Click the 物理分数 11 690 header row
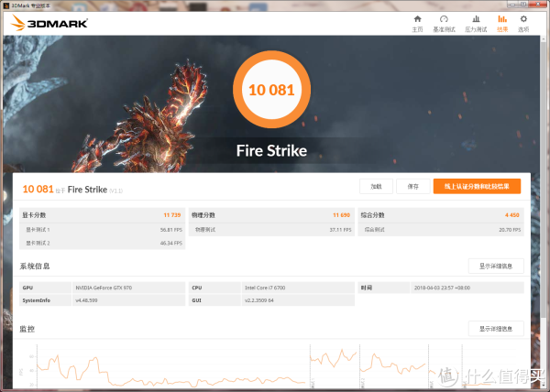This screenshot has width=550, height=392. 271,215
